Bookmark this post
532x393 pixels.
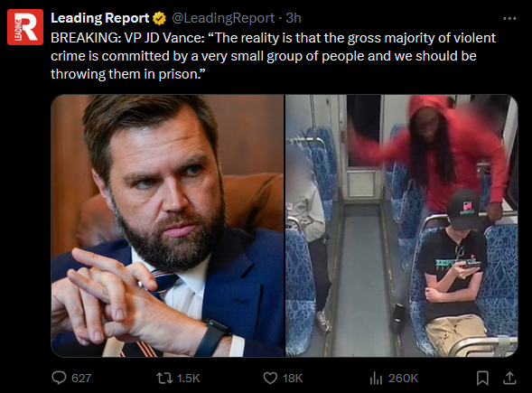click(482, 378)
